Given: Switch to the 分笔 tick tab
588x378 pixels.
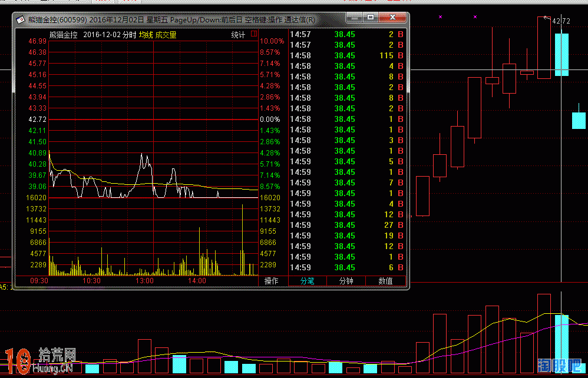Looking at the screenshot, I should pyautogui.click(x=308, y=281).
